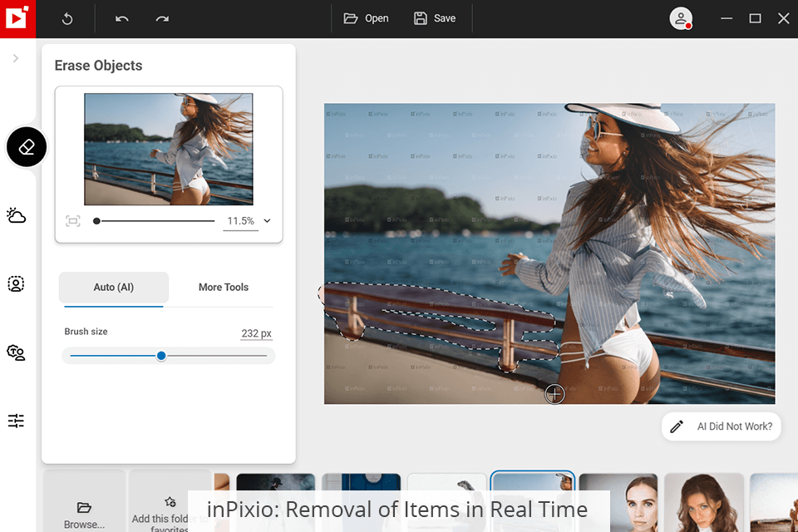
Task: Click the reset history icon
Action: pos(67,18)
